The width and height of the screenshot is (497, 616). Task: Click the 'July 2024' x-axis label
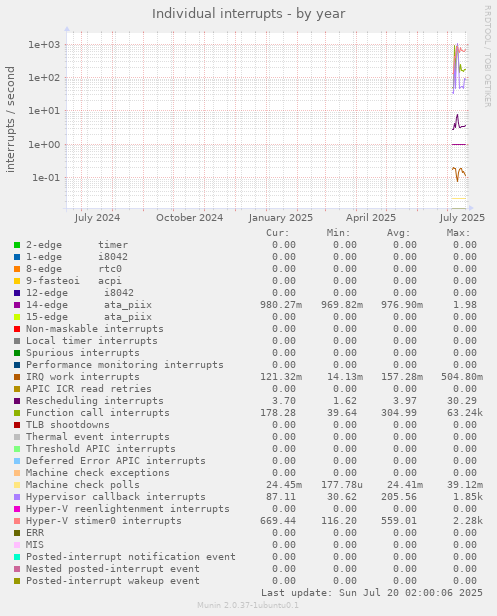click(97, 218)
